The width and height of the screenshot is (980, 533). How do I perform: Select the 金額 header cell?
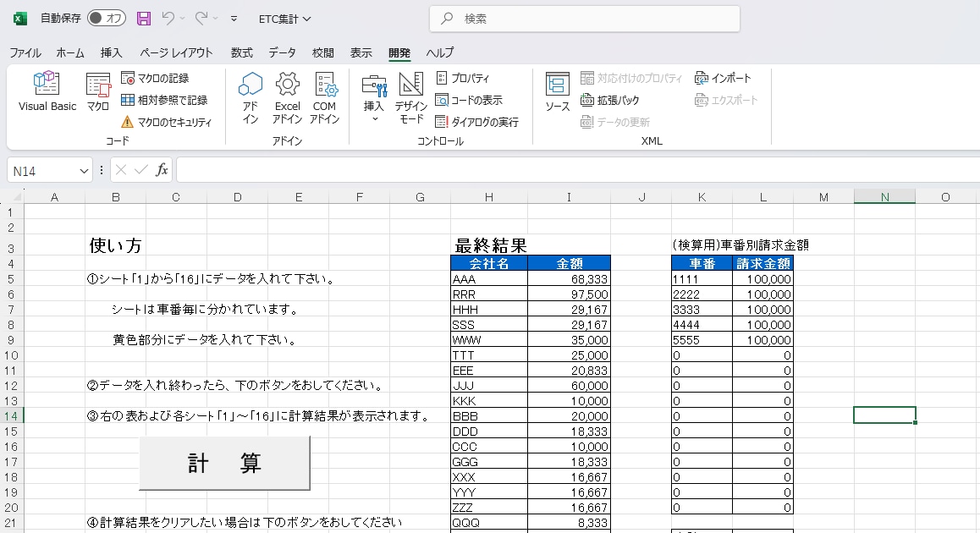[x=569, y=264]
